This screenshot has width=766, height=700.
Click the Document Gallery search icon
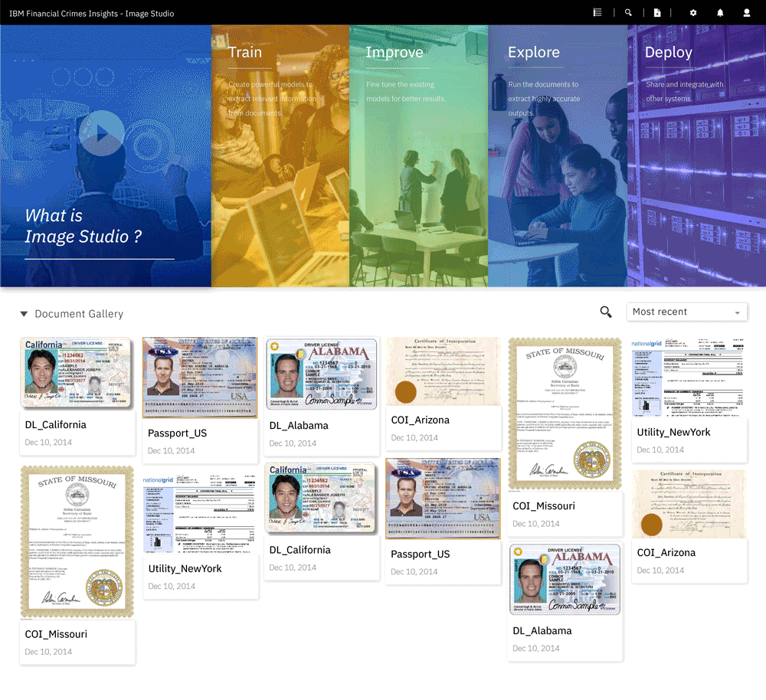coord(606,312)
